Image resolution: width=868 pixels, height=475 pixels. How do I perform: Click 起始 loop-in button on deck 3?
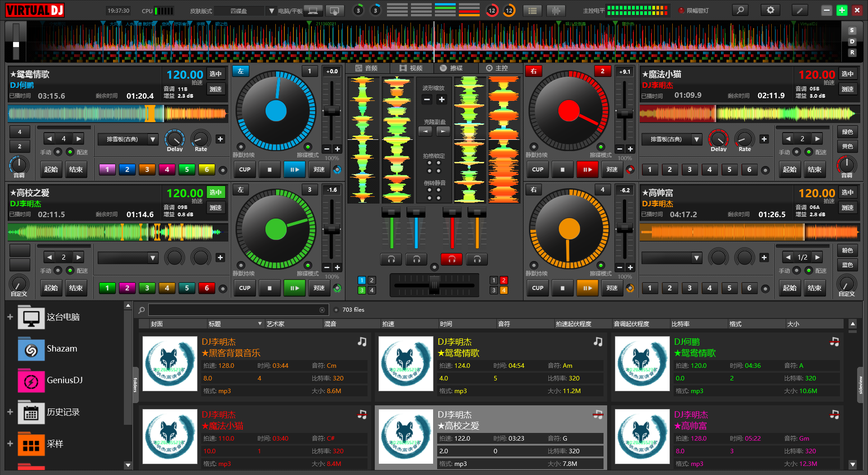tap(51, 288)
